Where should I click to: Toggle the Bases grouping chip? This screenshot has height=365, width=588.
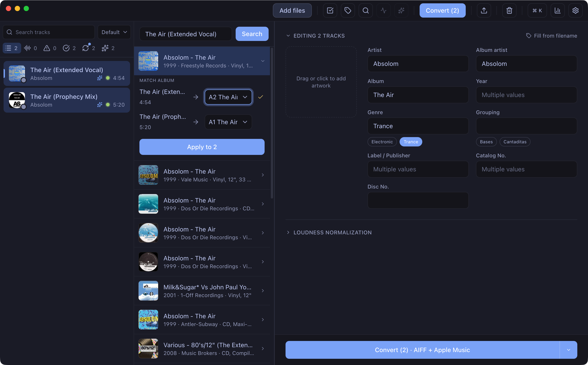486,142
